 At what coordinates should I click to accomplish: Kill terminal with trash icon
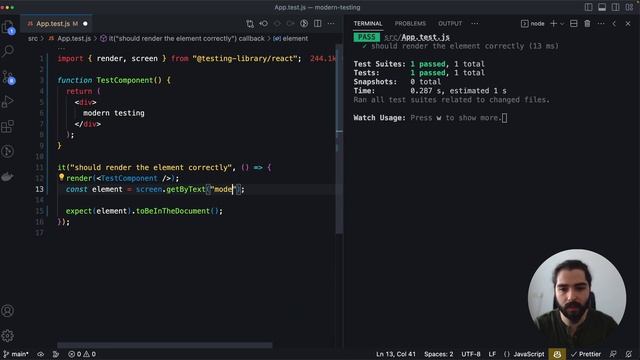(x=587, y=24)
